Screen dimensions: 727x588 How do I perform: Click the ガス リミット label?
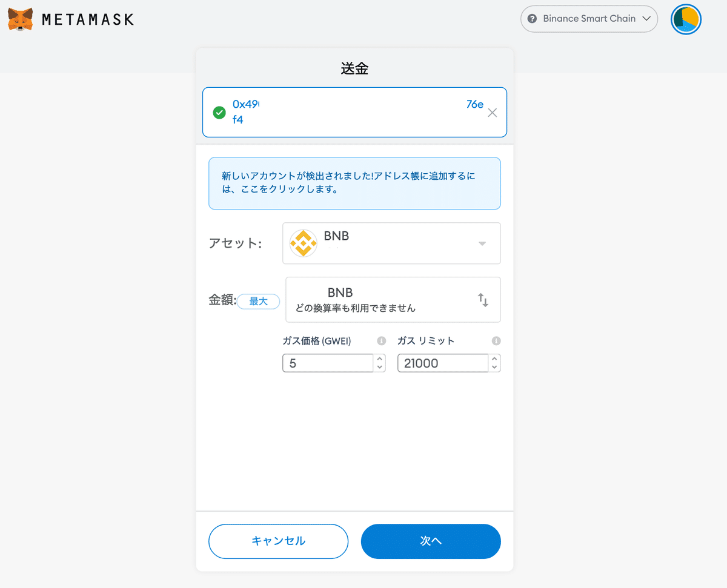point(426,341)
